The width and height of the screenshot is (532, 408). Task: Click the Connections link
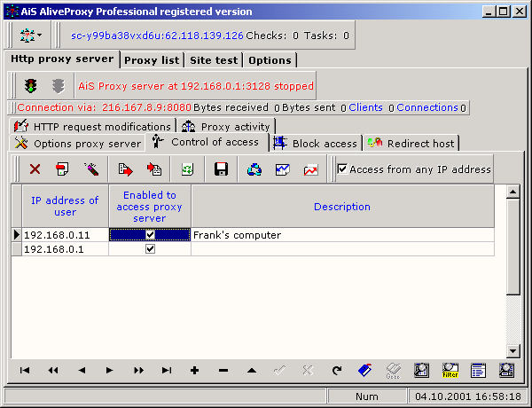coord(427,107)
